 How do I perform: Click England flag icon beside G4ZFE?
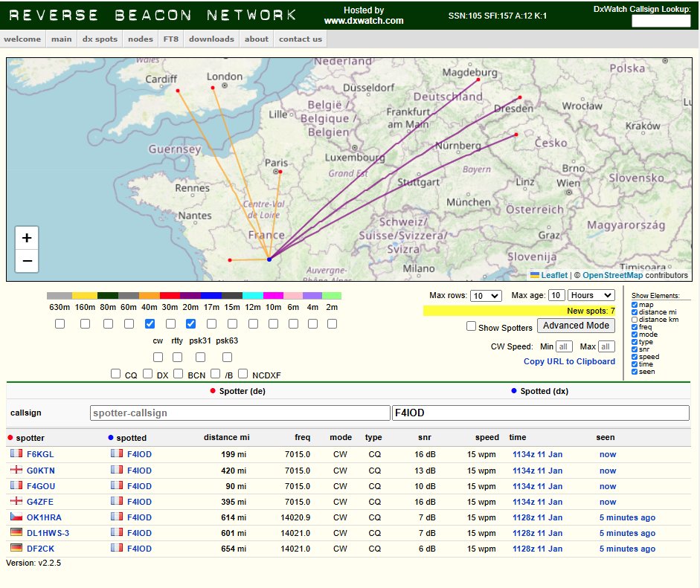pyautogui.click(x=16, y=501)
